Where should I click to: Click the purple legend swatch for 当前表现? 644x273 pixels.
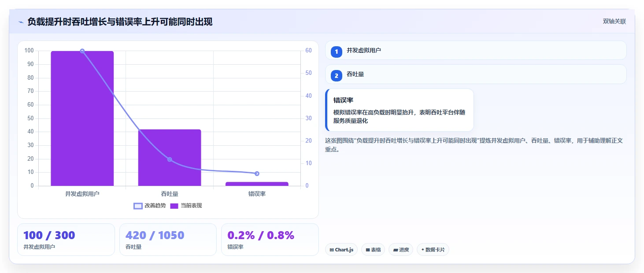click(174, 206)
